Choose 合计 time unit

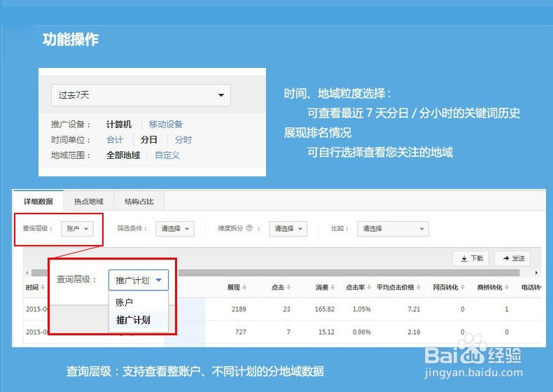[x=115, y=140]
